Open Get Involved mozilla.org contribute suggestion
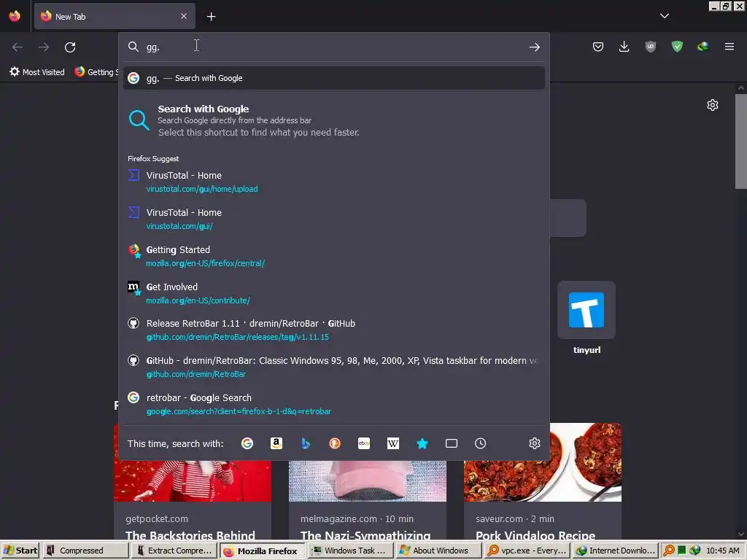 (333, 293)
